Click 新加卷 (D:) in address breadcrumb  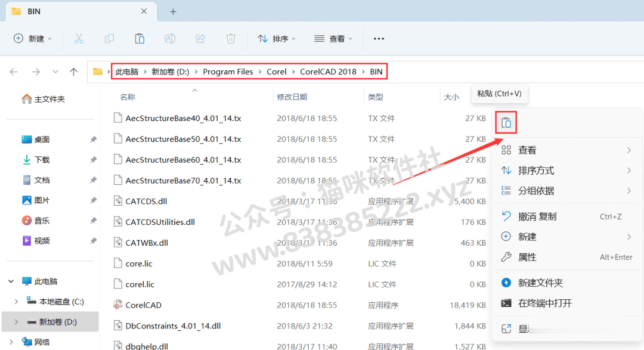pos(171,72)
